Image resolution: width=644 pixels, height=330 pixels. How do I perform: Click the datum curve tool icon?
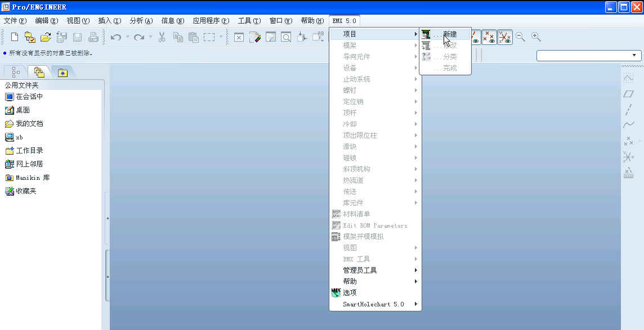tap(628, 125)
